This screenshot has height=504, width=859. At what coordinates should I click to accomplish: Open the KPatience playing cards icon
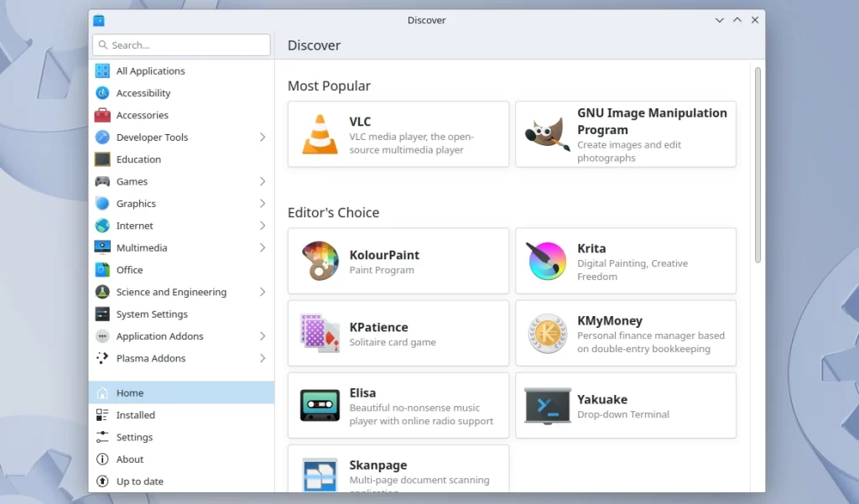[x=320, y=334]
